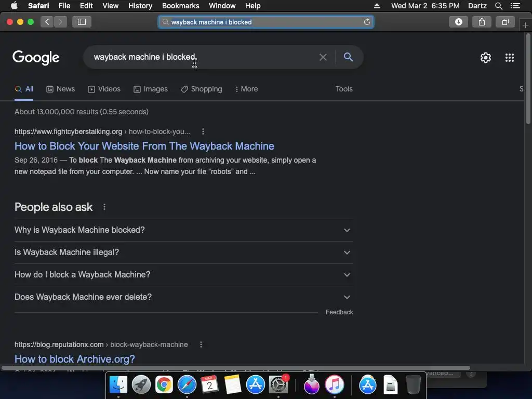Open the Apple menu
Viewport: 532px width, 399px height.
(x=14, y=6)
